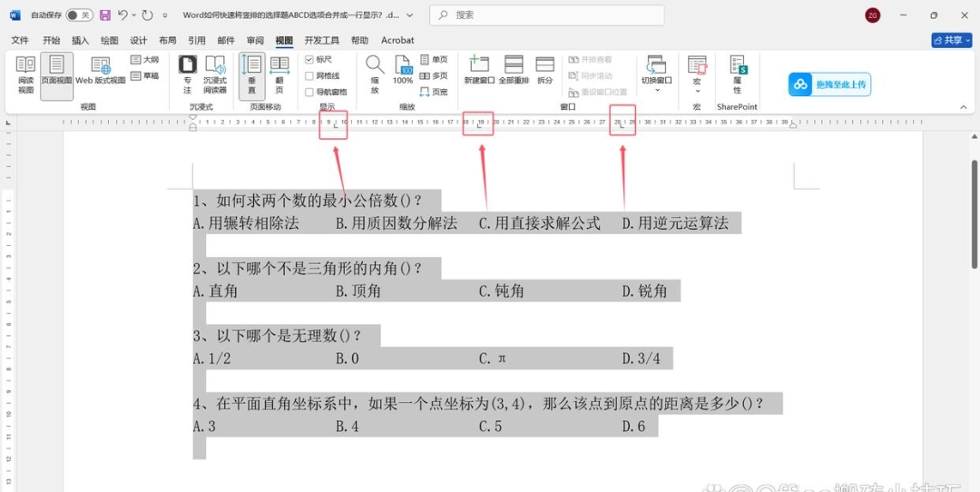Click the Search (搜索) box
980x492 pixels.
coord(547,15)
